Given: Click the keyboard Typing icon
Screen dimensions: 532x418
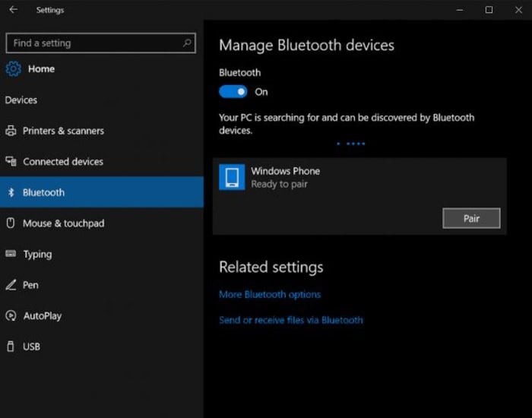Looking at the screenshot, I should (x=11, y=254).
